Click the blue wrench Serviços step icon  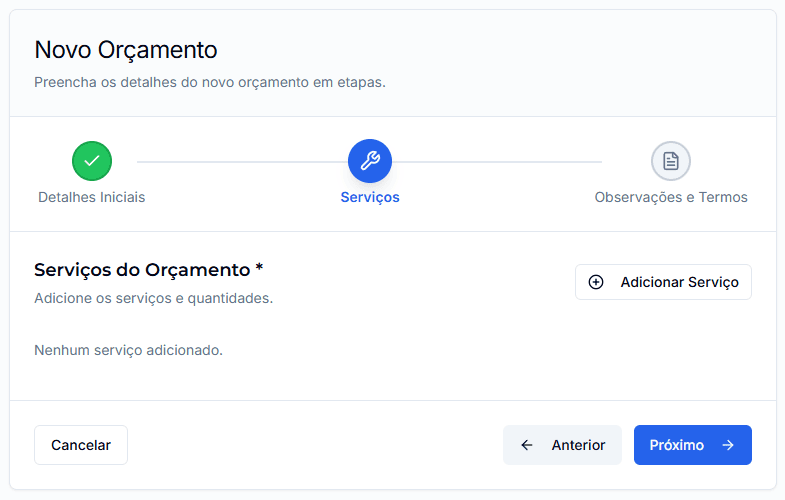[x=370, y=161]
